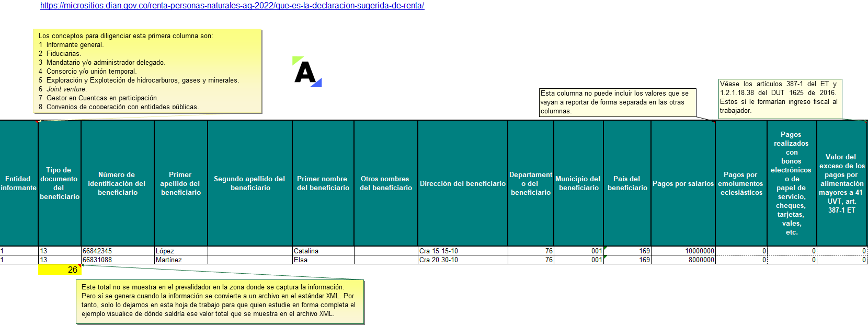
Task: Select empty 'Otros nombres' cell in Catalina's row
Action: pos(386,251)
